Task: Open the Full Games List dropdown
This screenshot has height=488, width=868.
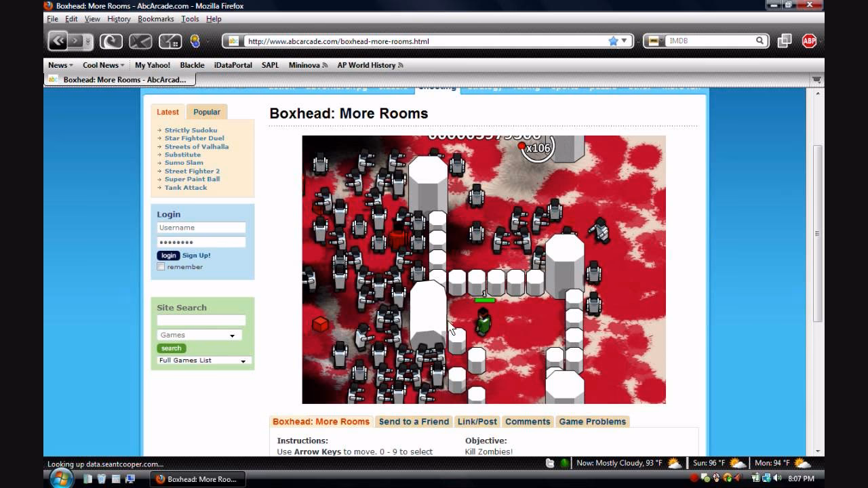Action: pos(204,361)
